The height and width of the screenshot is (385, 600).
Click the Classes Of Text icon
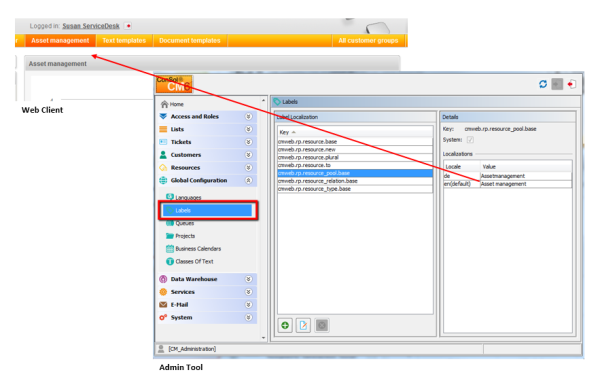coord(170,261)
